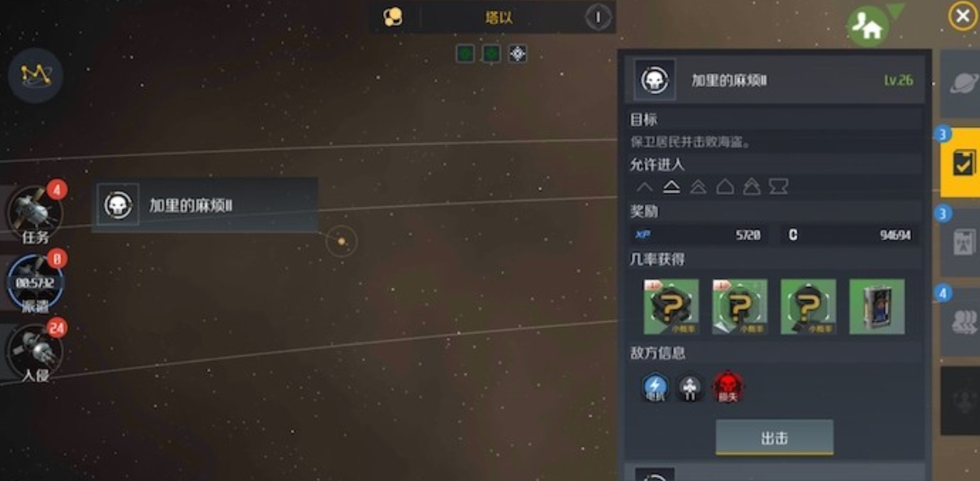Switch to the planet tab
980x481 pixels.
(961, 84)
